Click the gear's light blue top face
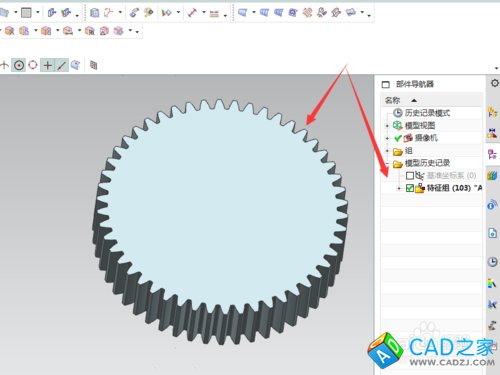Viewport: 500px width, 375px height. 220,207
